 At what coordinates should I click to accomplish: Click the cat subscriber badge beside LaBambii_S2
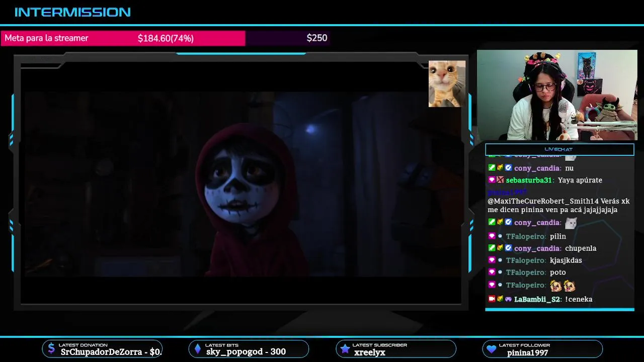tap(500, 299)
